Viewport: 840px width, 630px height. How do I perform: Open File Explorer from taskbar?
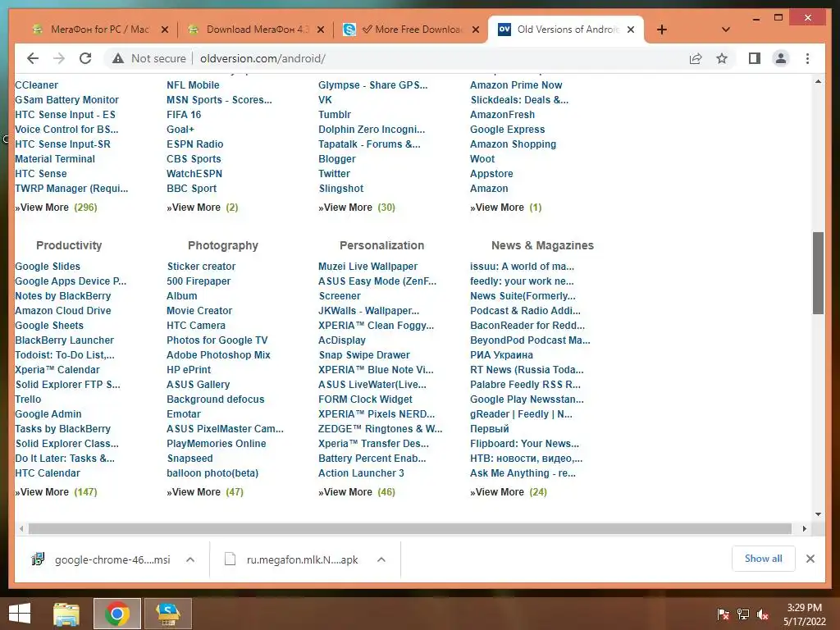pos(66,614)
